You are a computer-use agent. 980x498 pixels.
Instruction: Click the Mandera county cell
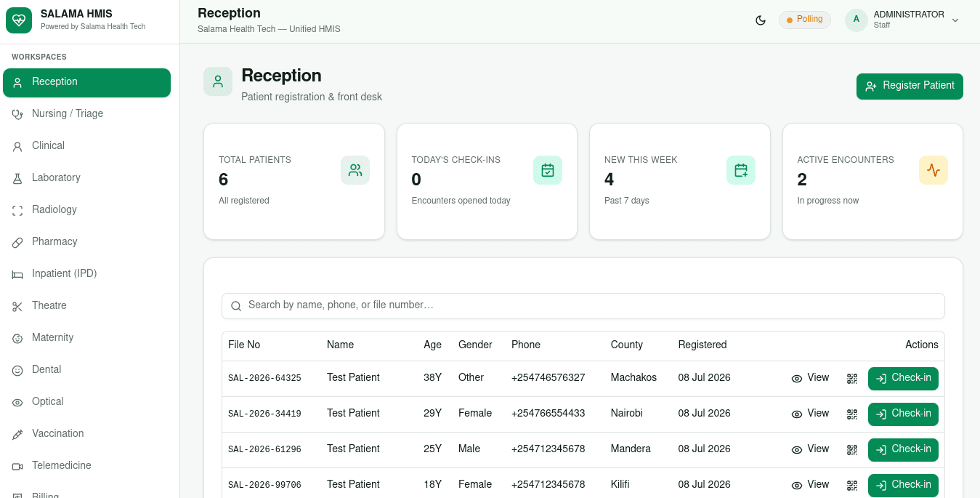click(631, 449)
